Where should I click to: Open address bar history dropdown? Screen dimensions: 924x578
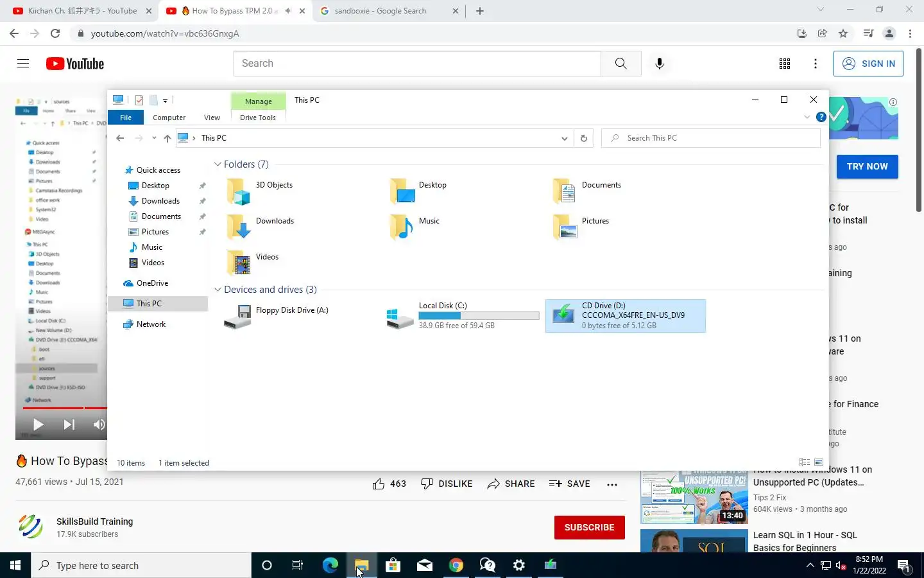click(564, 138)
